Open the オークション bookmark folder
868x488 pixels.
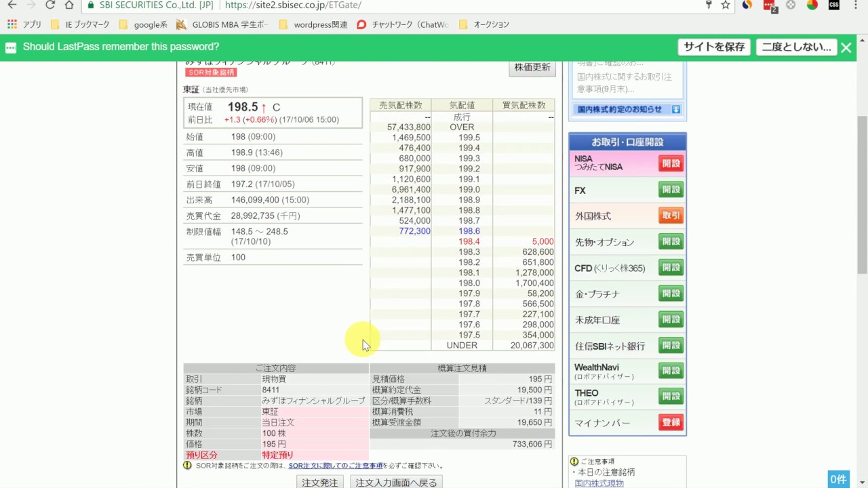coord(484,24)
